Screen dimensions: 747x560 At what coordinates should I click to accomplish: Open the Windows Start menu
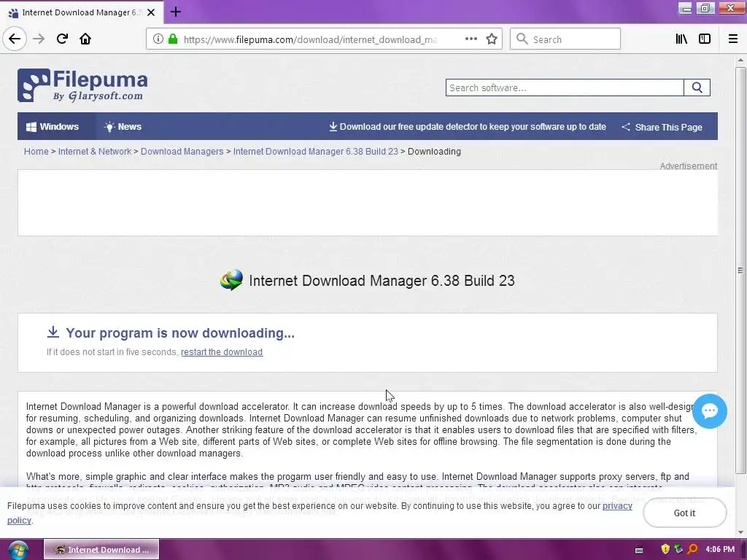18,550
